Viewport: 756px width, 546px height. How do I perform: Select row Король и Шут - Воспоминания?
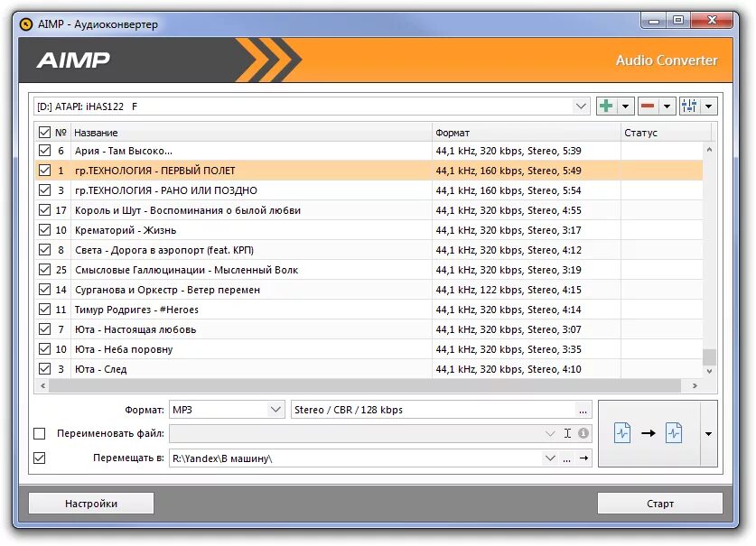(369, 210)
